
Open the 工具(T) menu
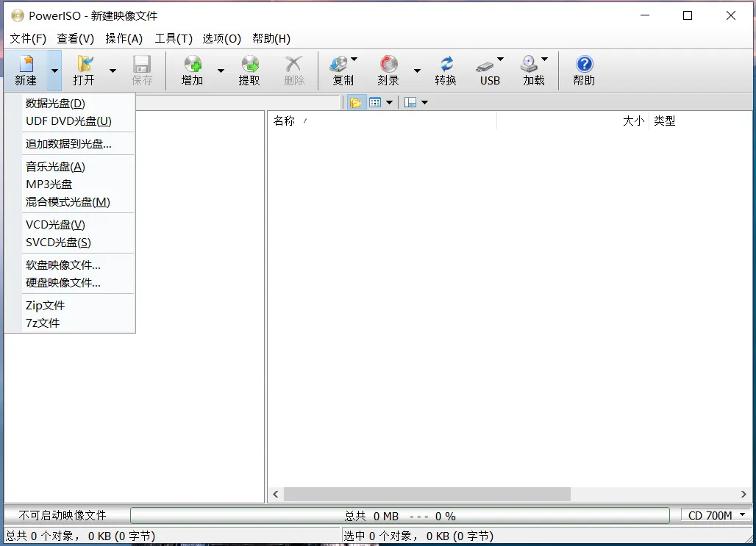(x=174, y=38)
